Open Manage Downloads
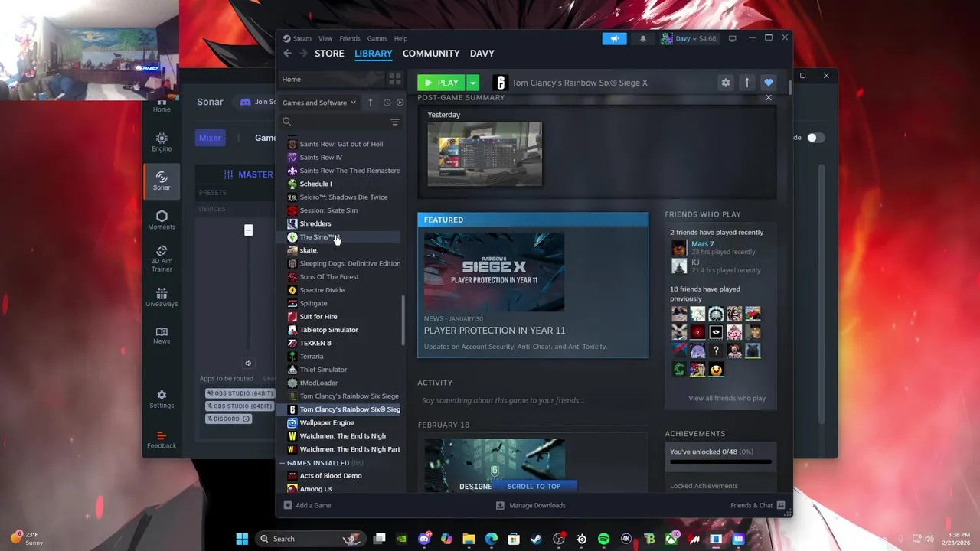Viewport: 980px width, 551px height. click(531, 505)
